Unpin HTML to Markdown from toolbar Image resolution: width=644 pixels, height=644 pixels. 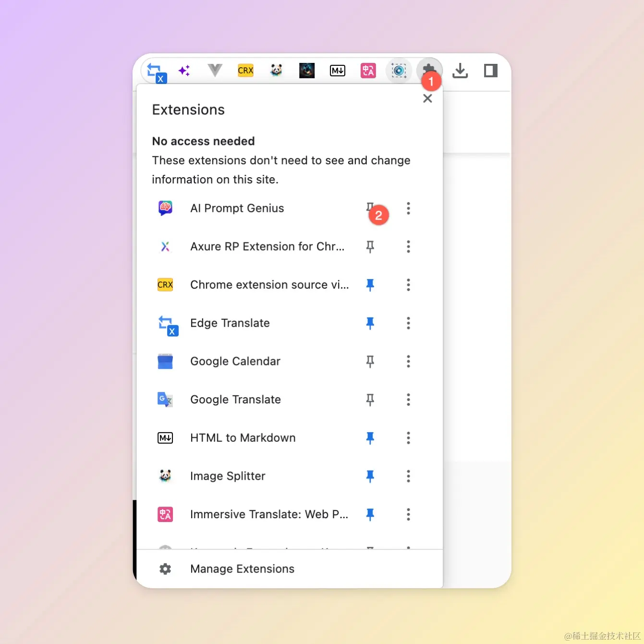[370, 438]
